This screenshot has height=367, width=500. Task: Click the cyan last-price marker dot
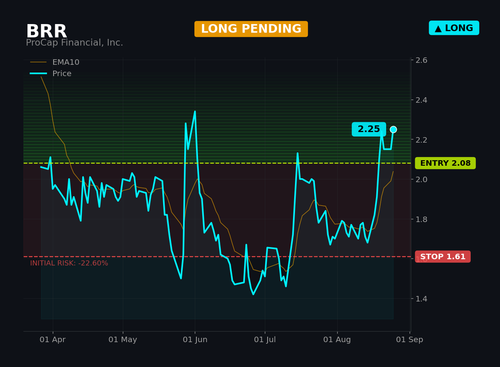(393, 129)
